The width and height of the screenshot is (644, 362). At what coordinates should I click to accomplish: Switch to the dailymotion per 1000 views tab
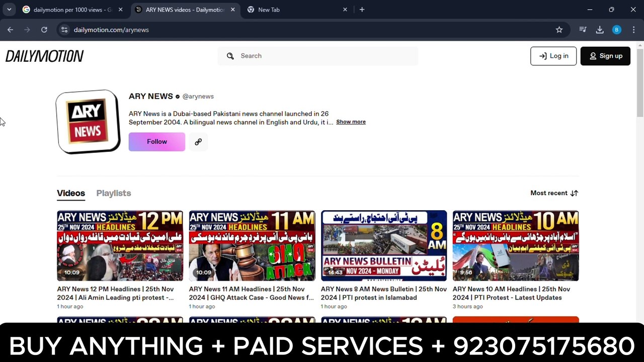(72, 10)
